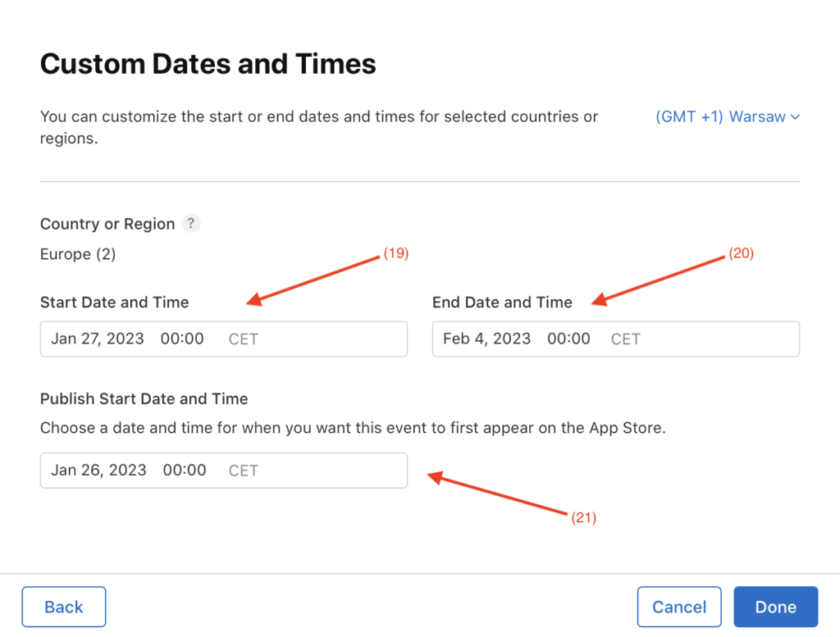Click the Start time field showing 00:00
Viewport: 840px width, 637px height.
click(x=181, y=339)
